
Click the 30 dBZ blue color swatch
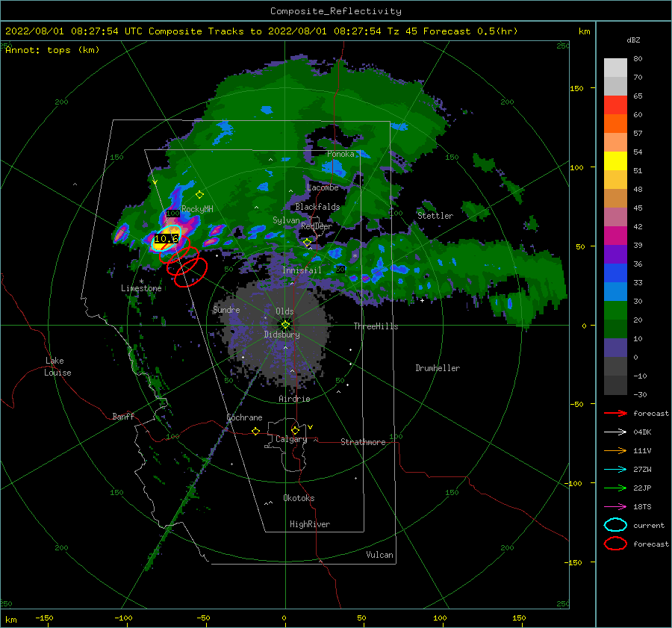615,291
